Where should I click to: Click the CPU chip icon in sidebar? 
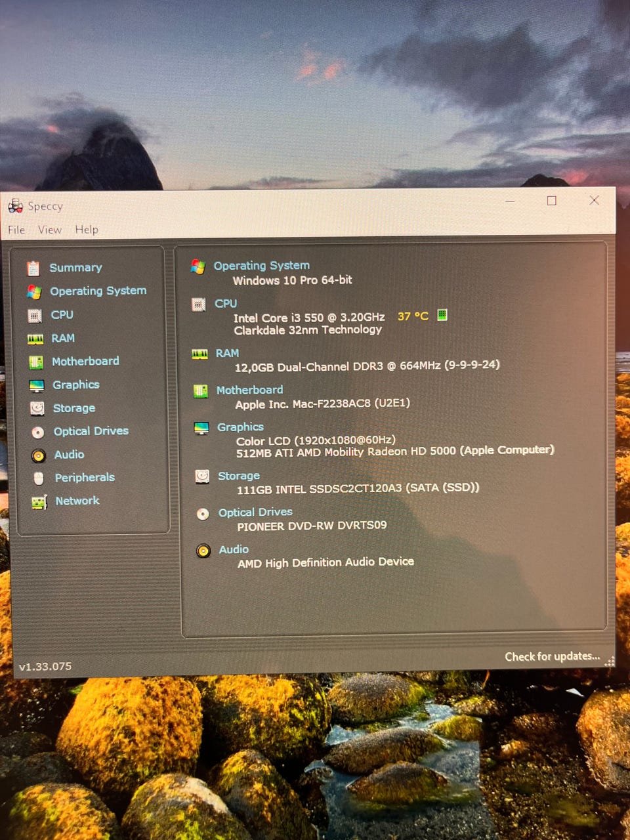(35, 316)
